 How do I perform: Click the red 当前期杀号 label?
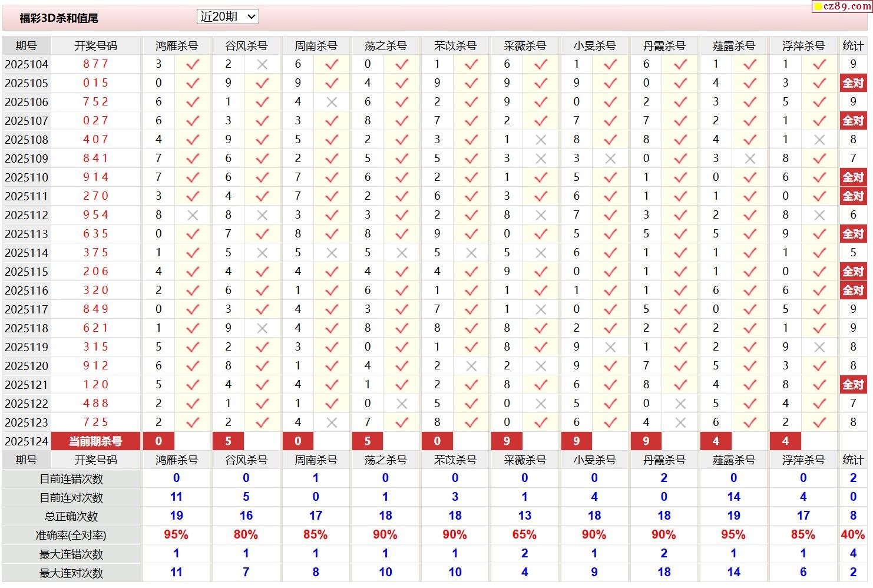95,441
